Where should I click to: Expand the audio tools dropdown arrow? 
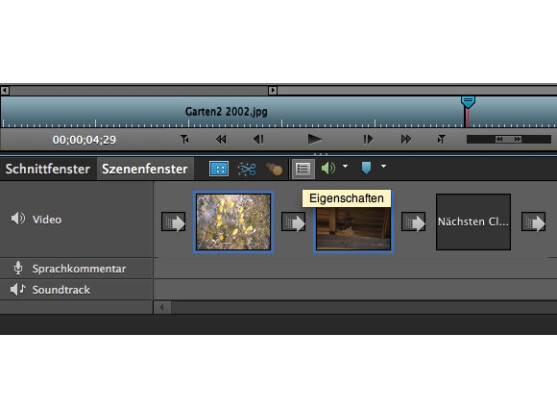pyautogui.click(x=345, y=166)
